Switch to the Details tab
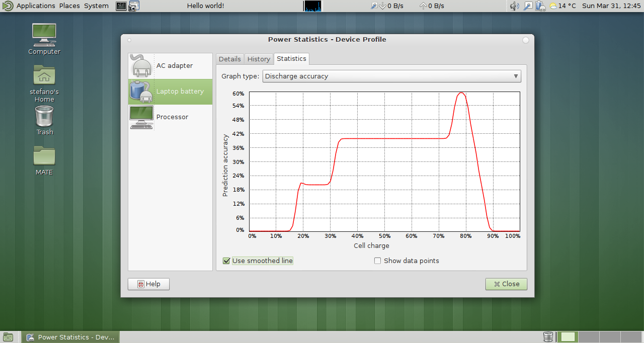The image size is (644, 343). pyautogui.click(x=229, y=59)
